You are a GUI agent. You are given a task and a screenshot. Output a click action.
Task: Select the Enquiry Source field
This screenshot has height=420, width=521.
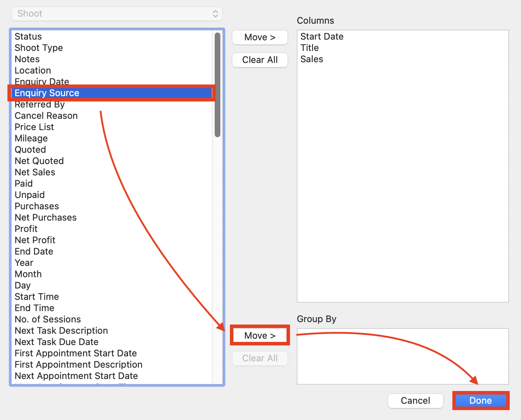point(47,93)
